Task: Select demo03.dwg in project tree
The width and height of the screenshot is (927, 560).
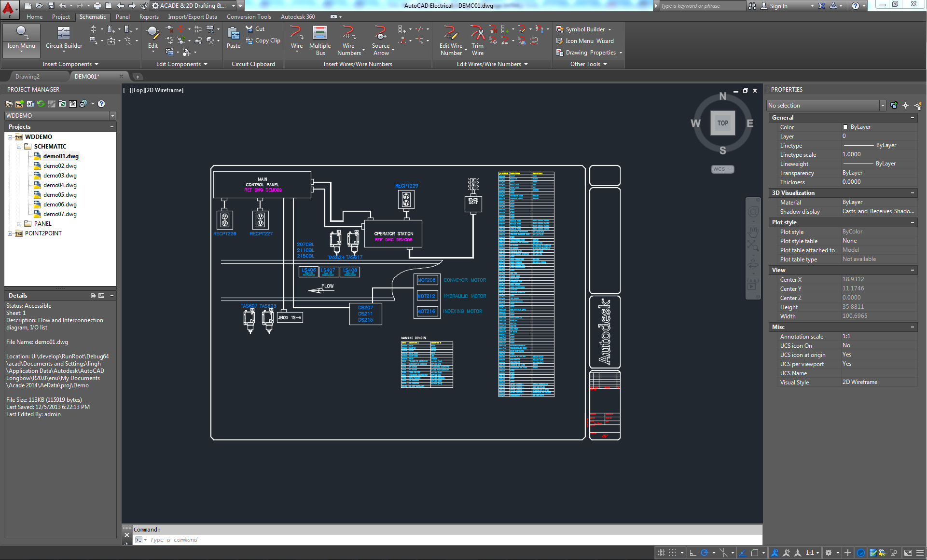Action: tap(60, 176)
